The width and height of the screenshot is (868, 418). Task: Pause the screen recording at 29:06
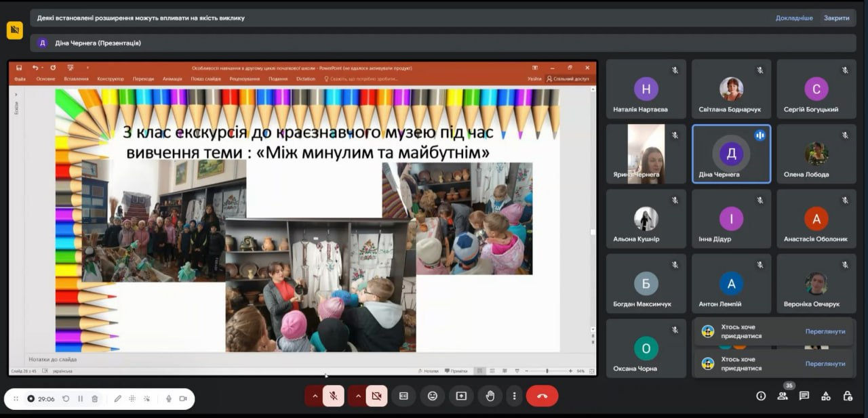80,398
